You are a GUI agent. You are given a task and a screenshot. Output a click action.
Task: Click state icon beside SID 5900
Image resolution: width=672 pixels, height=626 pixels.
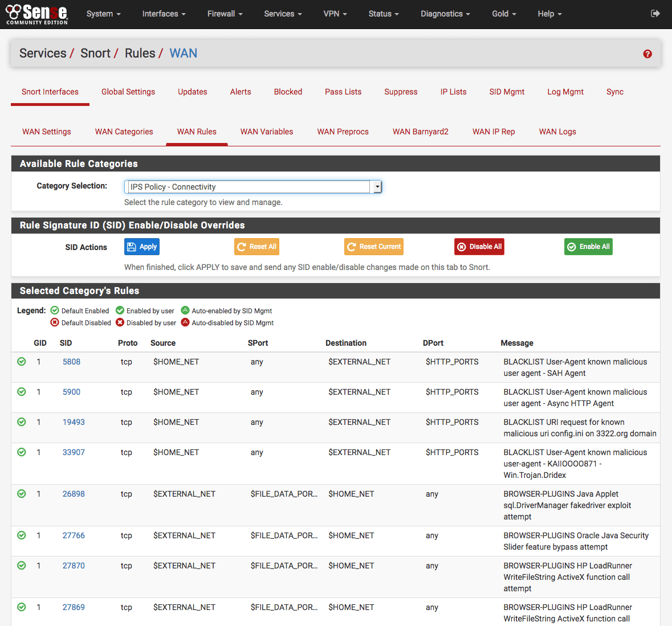point(22,392)
